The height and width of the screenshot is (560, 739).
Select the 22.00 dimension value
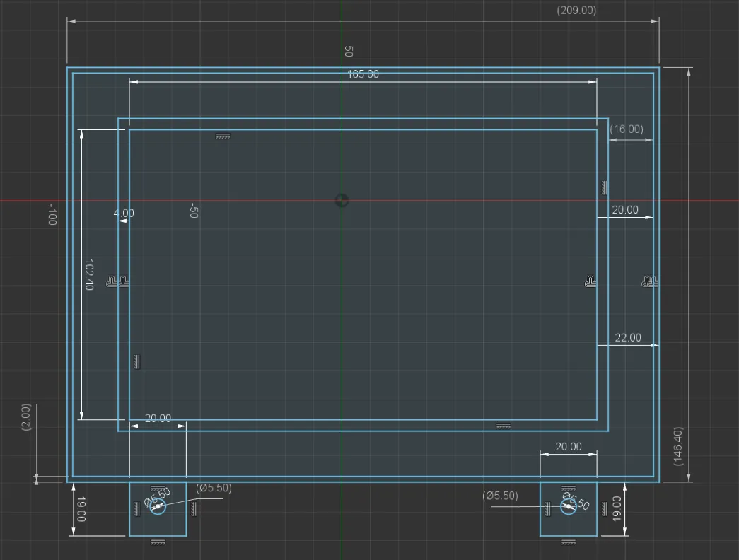(627, 337)
